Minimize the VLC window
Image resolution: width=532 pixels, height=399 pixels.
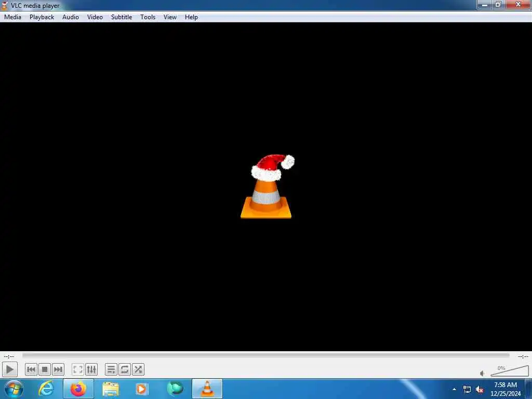coord(485,5)
